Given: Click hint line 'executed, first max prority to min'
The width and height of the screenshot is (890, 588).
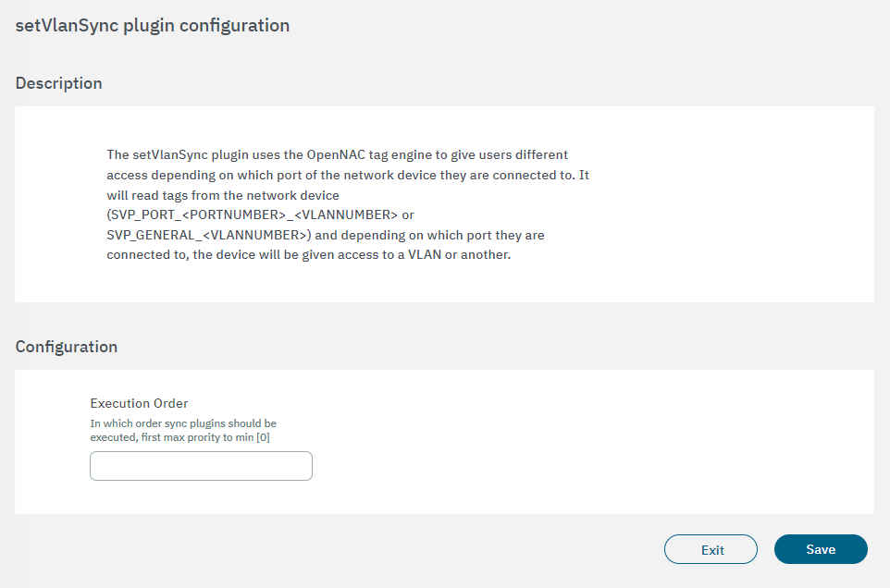Looking at the screenshot, I should 171,437.
